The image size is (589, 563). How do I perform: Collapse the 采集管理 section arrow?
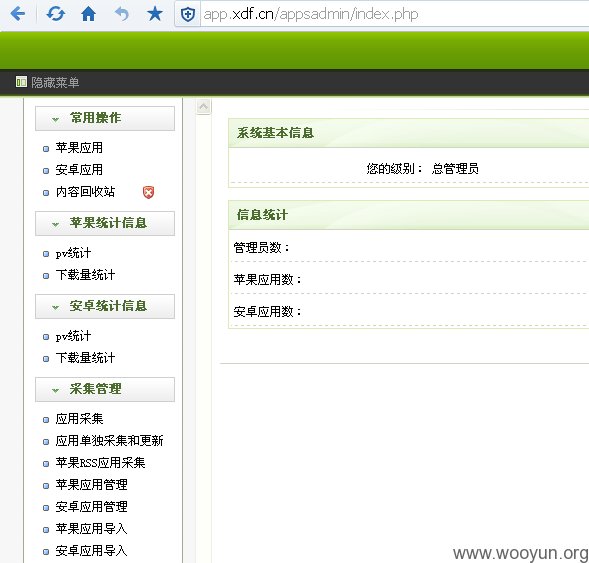[55, 390]
